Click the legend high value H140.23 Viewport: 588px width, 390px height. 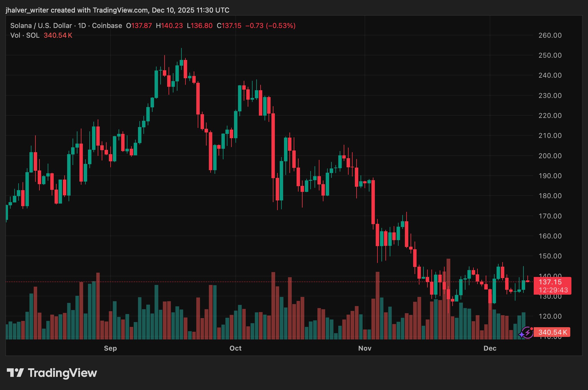[169, 26]
